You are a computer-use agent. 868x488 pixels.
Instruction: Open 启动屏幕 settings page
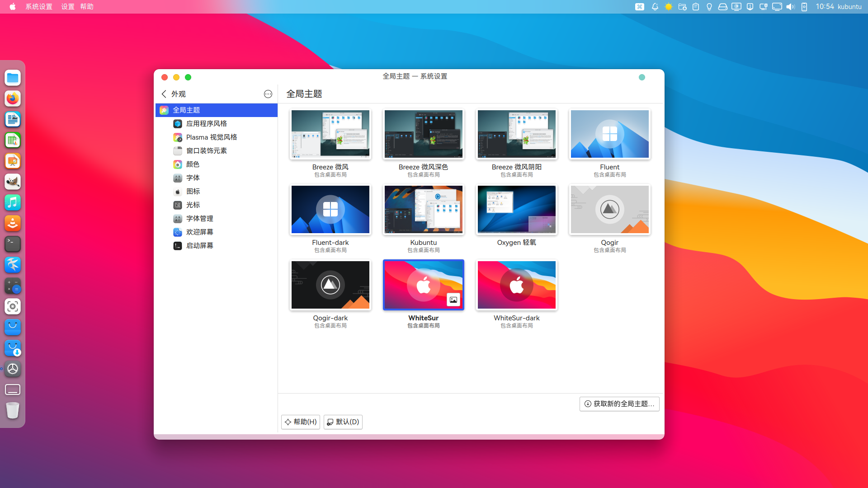217,246
